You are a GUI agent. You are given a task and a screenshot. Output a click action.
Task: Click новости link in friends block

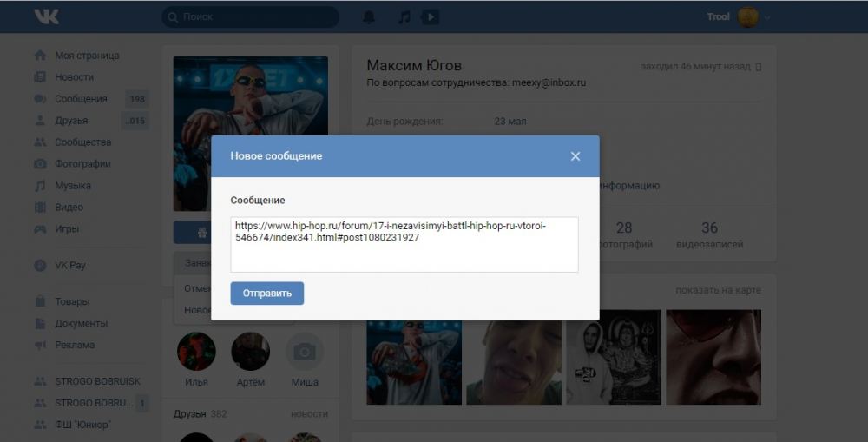click(x=309, y=413)
